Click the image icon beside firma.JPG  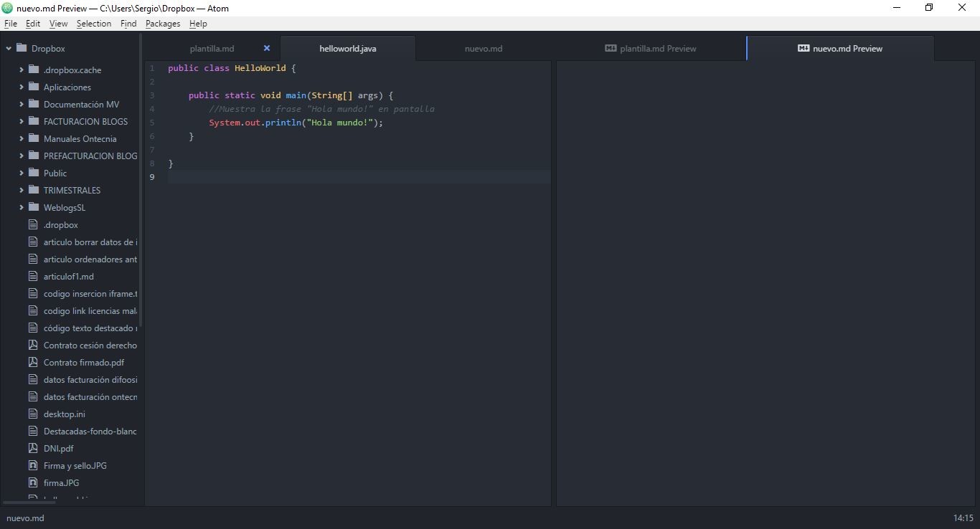tap(32, 482)
